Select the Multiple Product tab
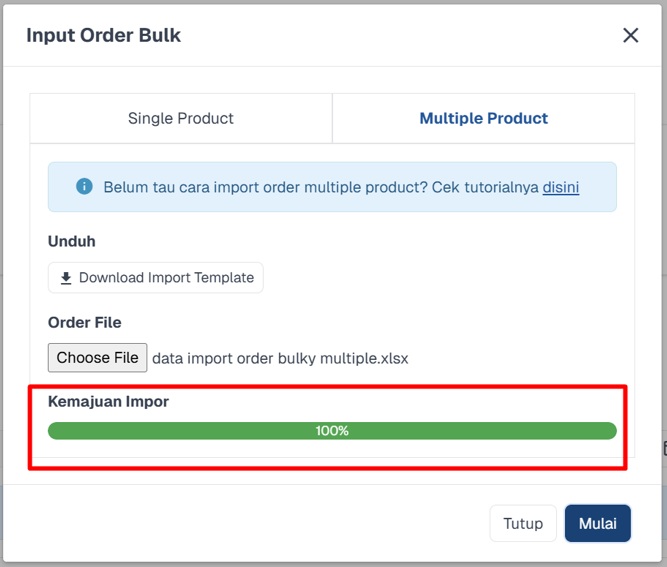Viewport: 667px width, 567px height. pos(483,118)
